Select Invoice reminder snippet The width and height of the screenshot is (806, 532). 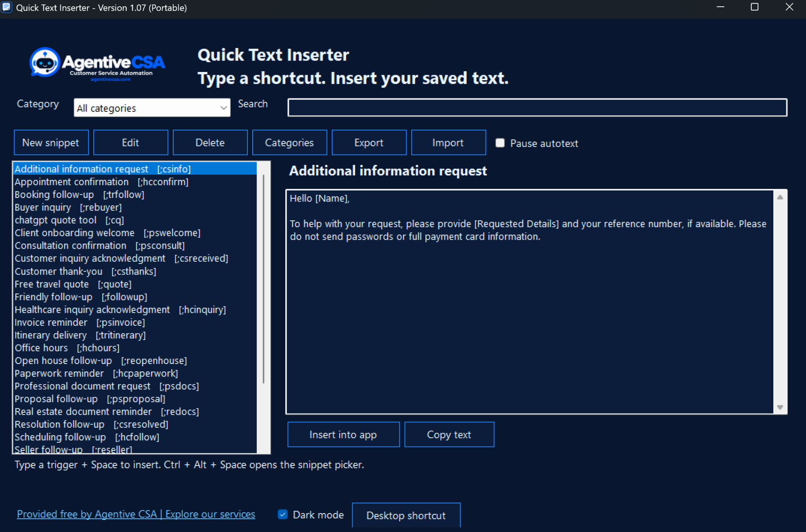[x=135, y=323]
